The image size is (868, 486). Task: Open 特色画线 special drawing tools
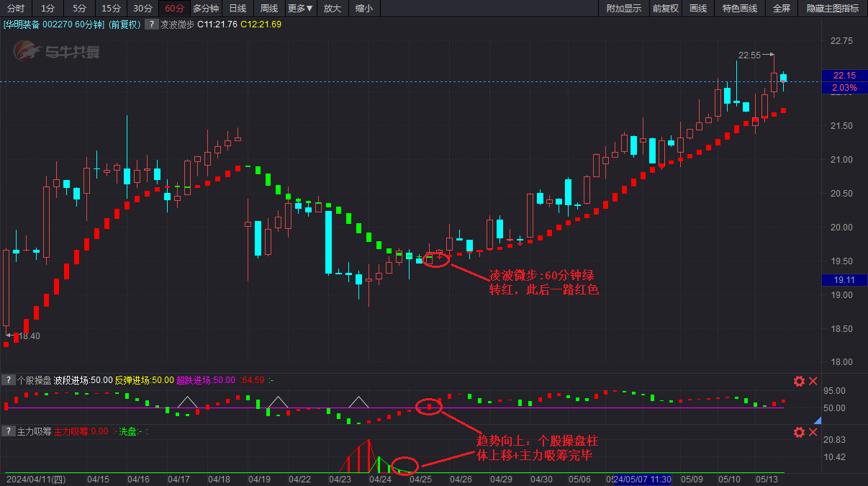[x=740, y=9]
